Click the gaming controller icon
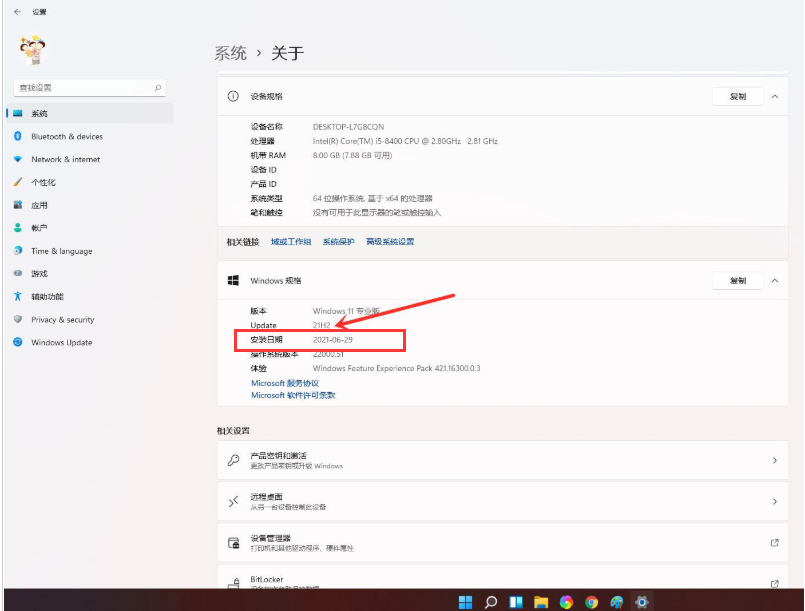This screenshot has height=611, width=805. [18, 273]
